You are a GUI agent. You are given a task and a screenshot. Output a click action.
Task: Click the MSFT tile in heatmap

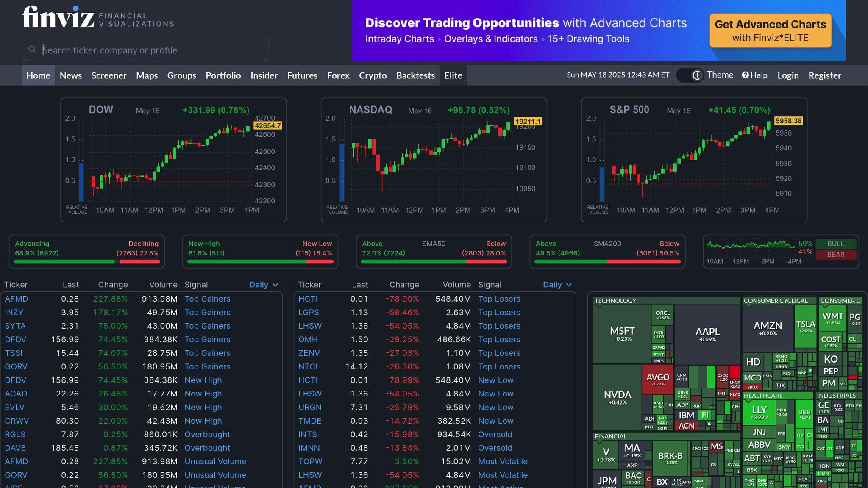pos(622,334)
